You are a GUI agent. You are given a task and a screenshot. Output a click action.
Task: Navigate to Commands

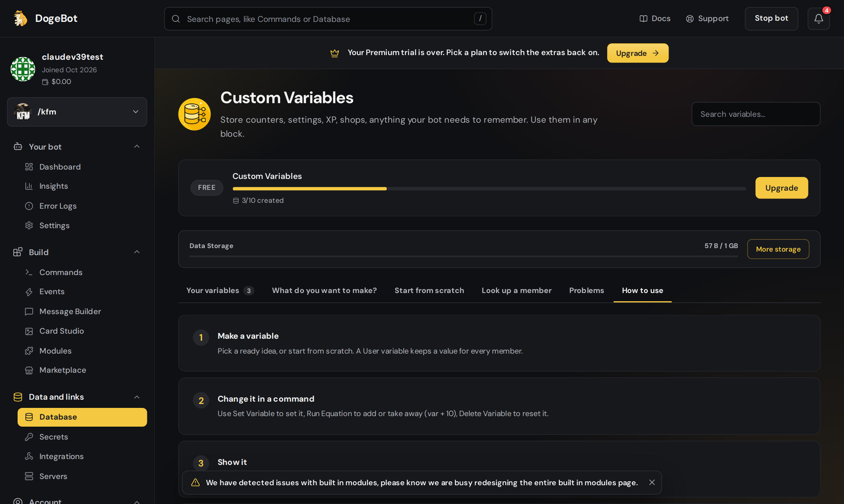click(x=82, y=272)
